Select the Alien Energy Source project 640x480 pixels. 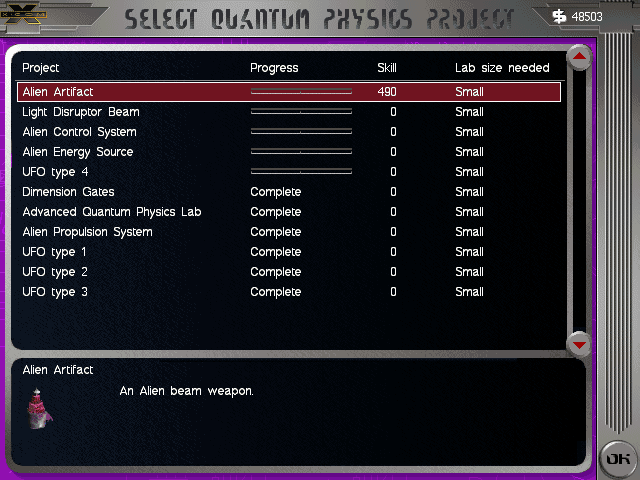pyautogui.click(x=289, y=152)
